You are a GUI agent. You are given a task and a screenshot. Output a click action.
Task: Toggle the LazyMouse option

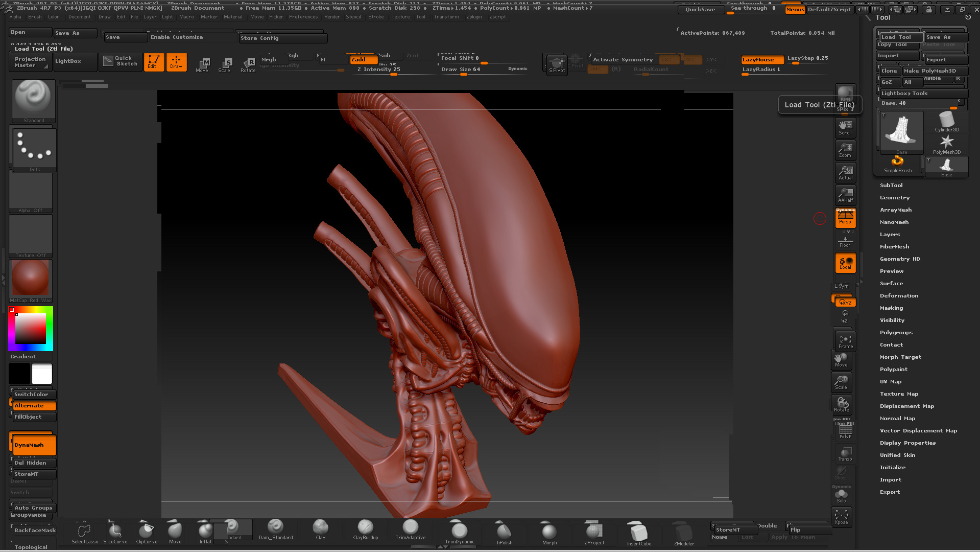pyautogui.click(x=762, y=60)
